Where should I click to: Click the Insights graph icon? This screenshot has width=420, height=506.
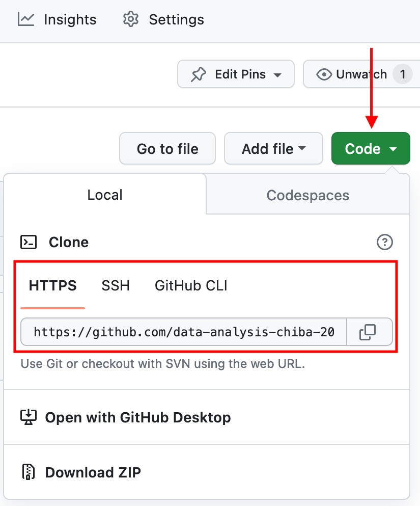pyautogui.click(x=26, y=19)
